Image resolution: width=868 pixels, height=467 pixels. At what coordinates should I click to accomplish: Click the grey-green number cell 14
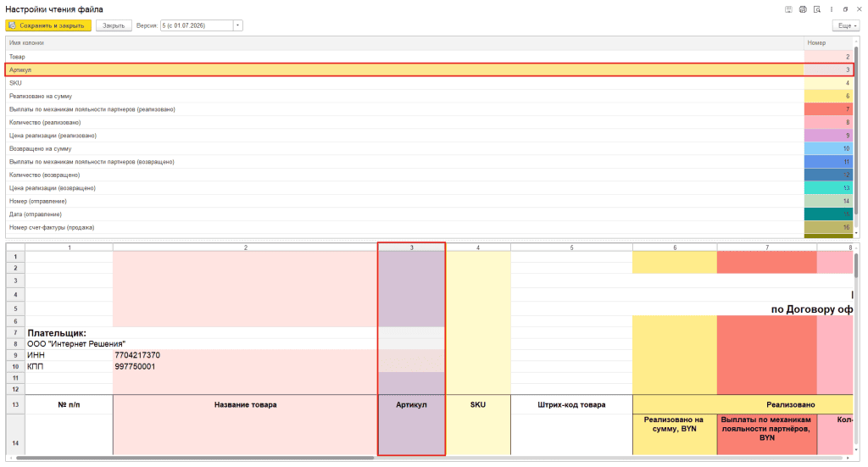[x=829, y=202]
